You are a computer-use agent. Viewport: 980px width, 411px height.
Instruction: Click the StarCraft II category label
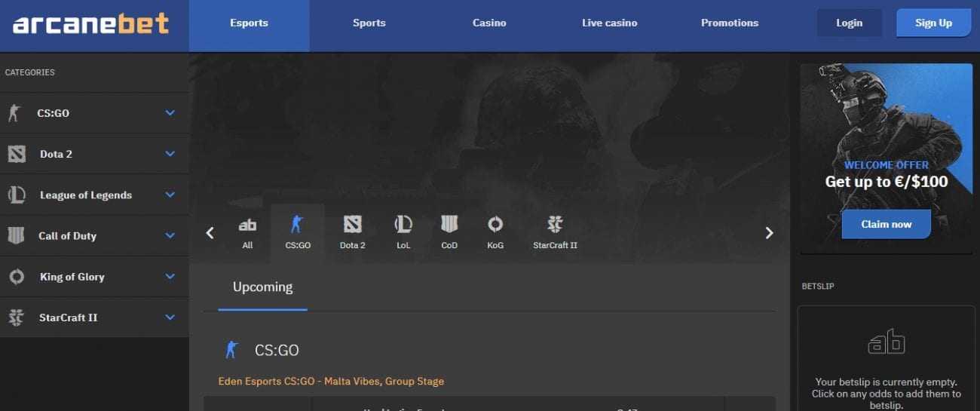coord(68,317)
